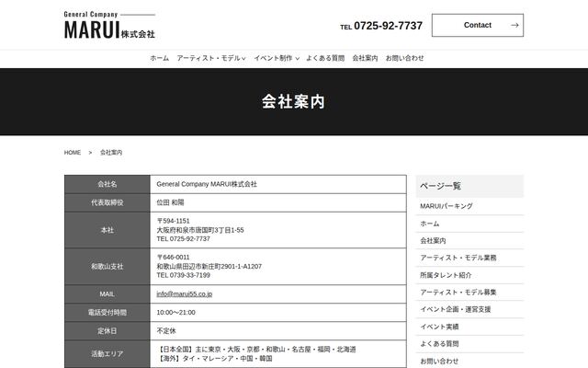Click HOME breadcrumb link

point(73,153)
